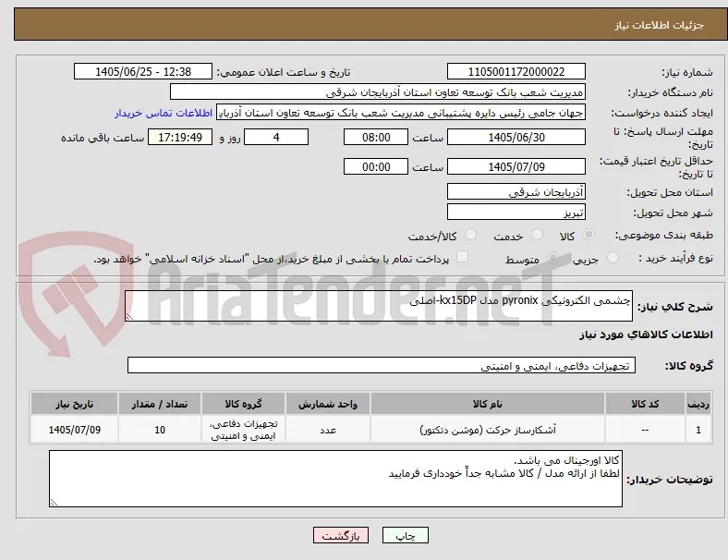Click response deadline date 1405/06/30
This screenshot has width=728, height=560.
point(516,137)
